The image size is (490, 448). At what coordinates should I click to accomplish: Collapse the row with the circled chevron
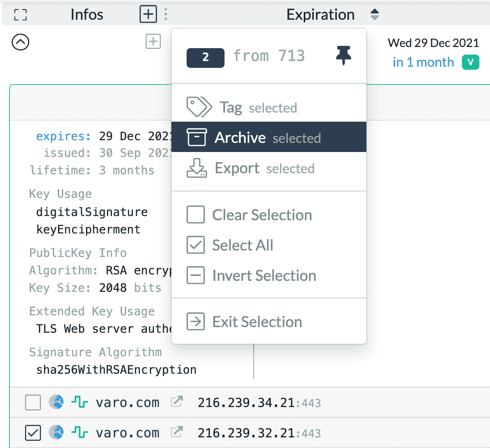[x=20, y=42]
